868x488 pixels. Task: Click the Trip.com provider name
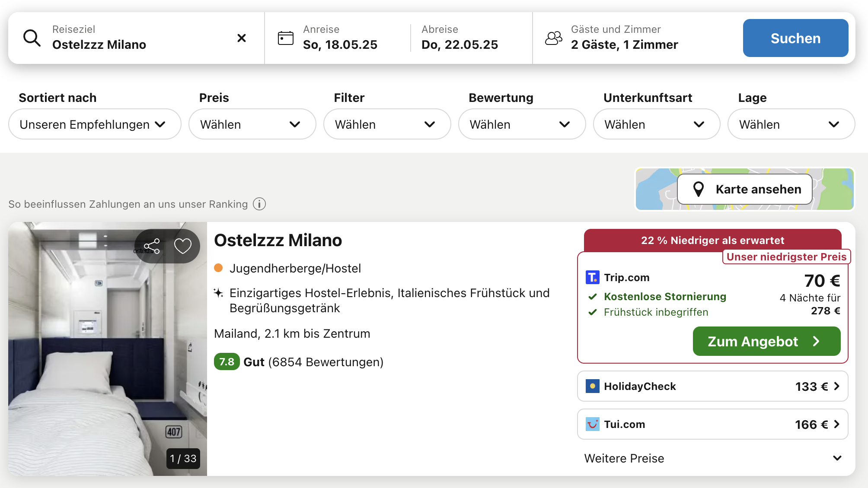tap(627, 277)
